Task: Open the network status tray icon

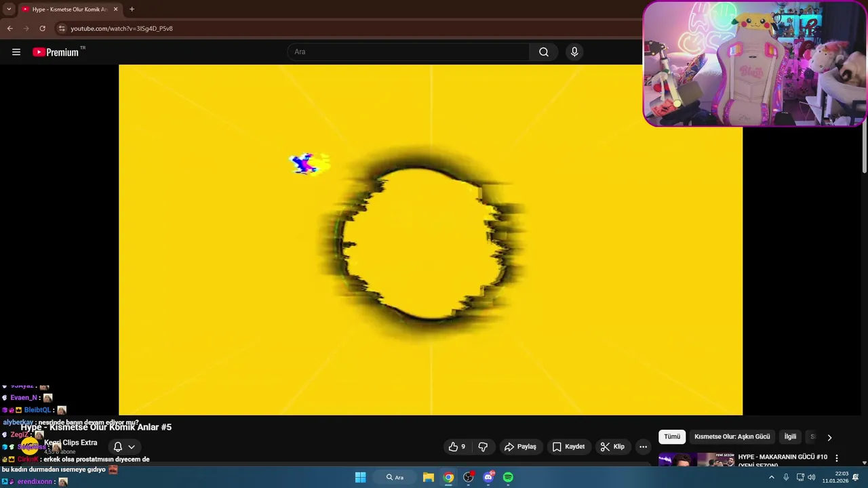Action: coord(800,477)
